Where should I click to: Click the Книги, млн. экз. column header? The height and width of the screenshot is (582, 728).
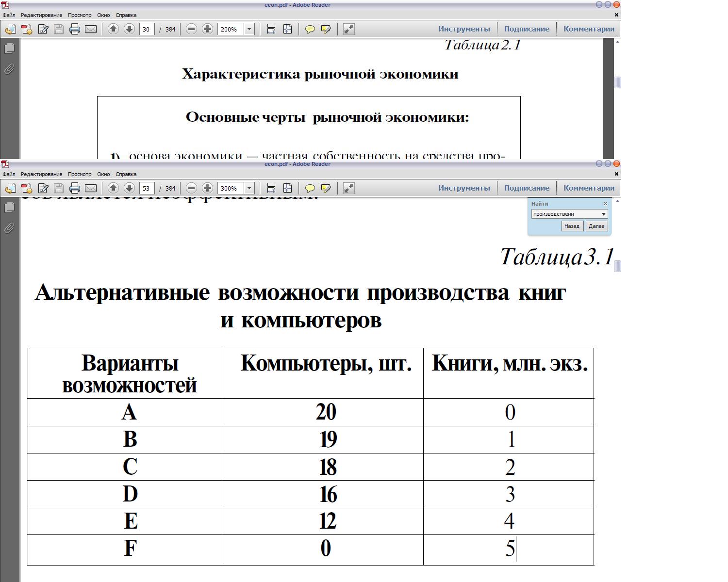pos(510,363)
